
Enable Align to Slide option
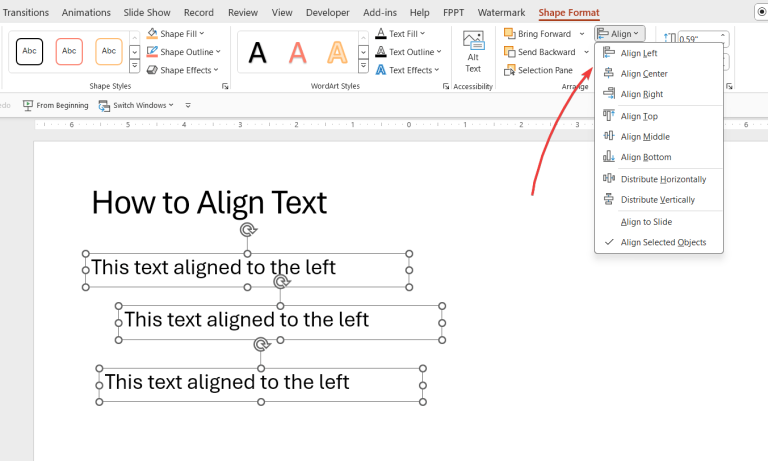point(645,222)
